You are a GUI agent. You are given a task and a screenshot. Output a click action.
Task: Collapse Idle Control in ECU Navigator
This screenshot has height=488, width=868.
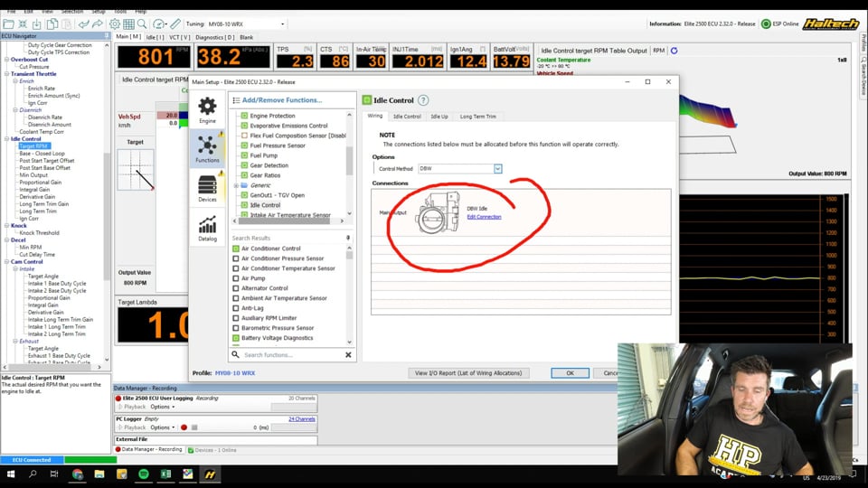tap(6, 139)
